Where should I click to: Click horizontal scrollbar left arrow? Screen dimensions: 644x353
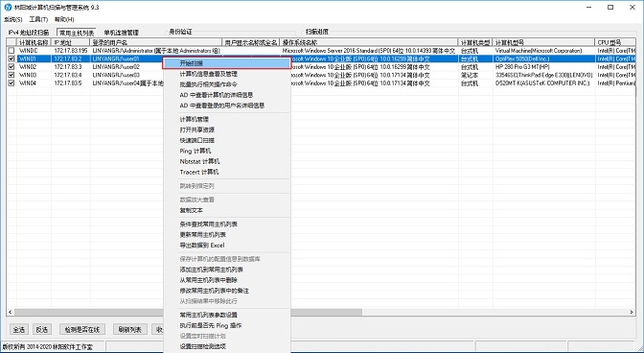pos(10,313)
